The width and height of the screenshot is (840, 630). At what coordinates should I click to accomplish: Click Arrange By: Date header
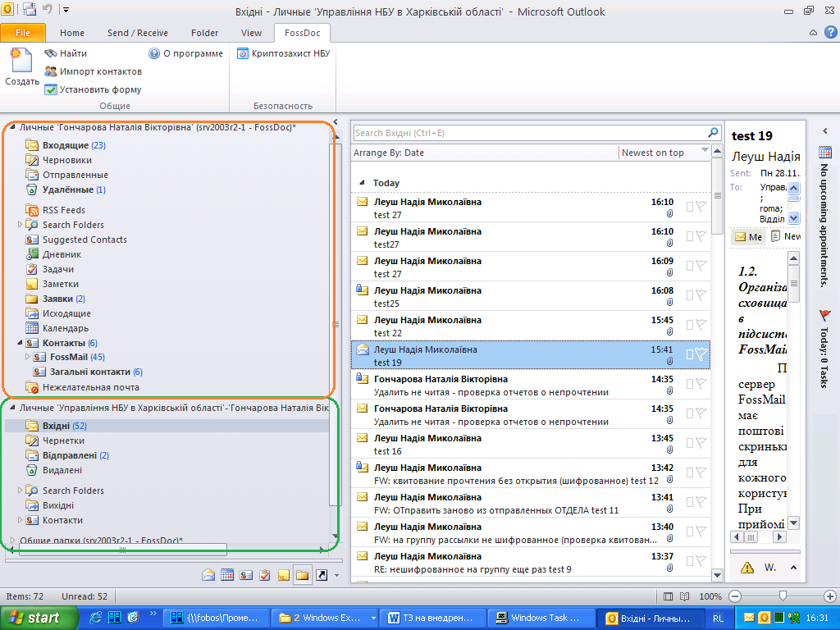(x=388, y=153)
